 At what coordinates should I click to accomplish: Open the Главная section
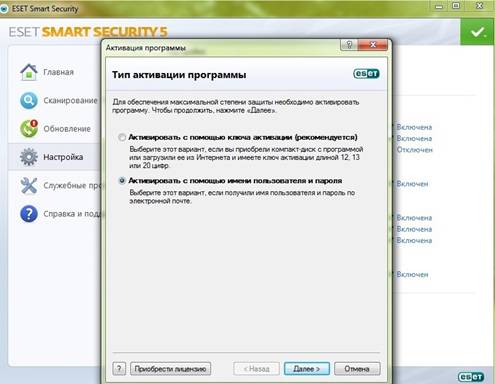click(58, 72)
